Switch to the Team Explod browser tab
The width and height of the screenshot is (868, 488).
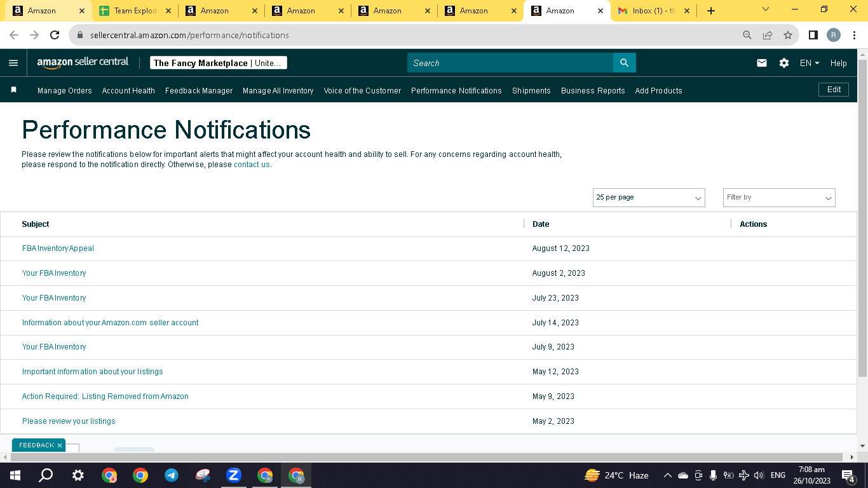click(135, 11)
